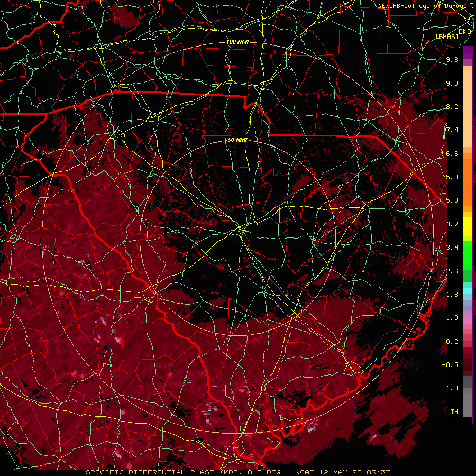Click the Specific Differential Phase (KDP) caption
This screenshot has width=476, height=476.
point(164,472)
